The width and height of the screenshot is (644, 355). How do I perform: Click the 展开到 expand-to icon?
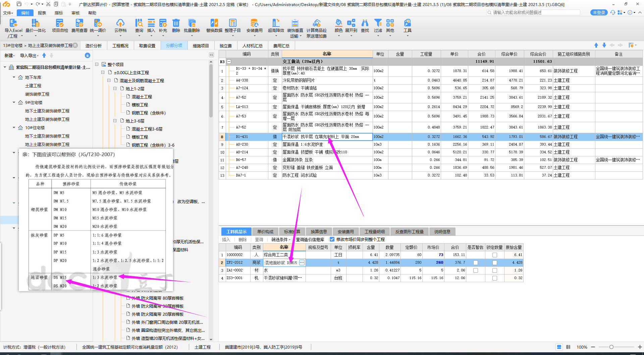tap(351, 23)
